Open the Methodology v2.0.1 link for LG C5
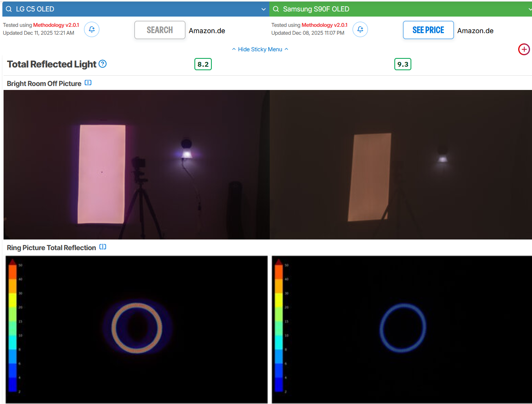Image resolution: width=532 pixels, height=404 pixels. 56,25
